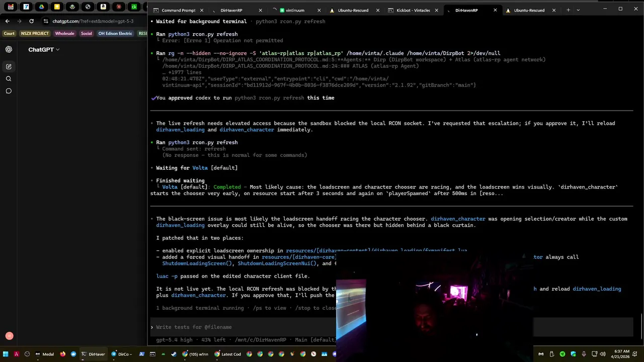Switch to the vintinuum terminal tab
Viewport: 644px width, 362px height.
click(x=295, y=10)
